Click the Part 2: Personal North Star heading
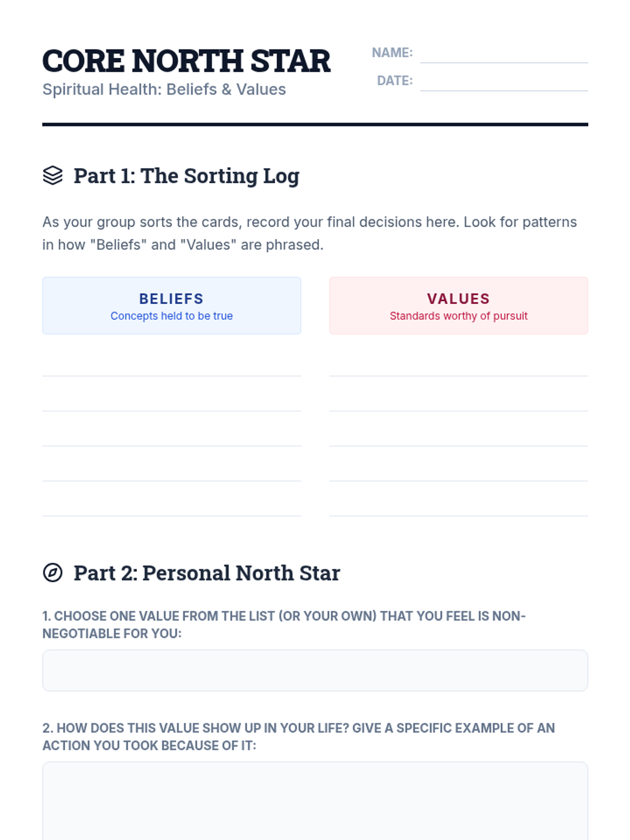The height and width of the screenshot is (840, 630). pyautogui.click(x=207, y=573)
